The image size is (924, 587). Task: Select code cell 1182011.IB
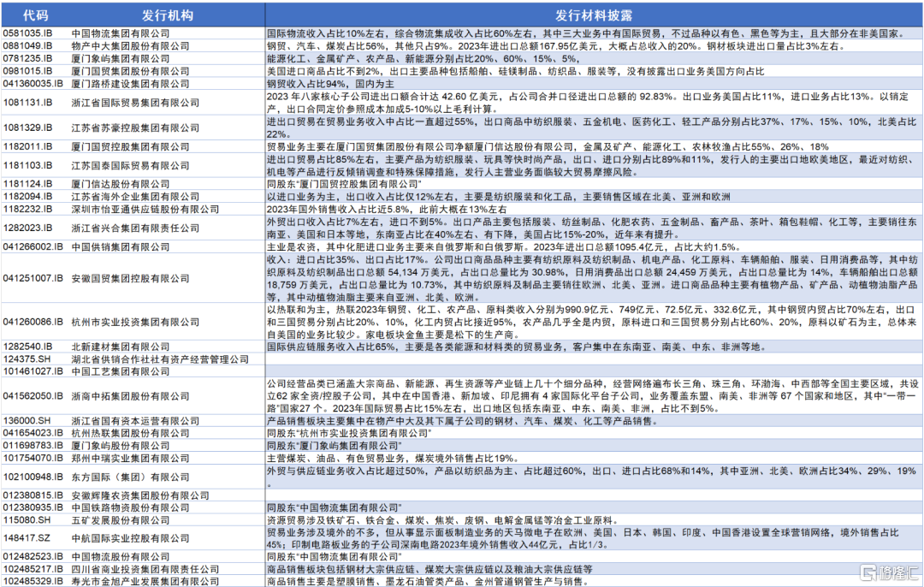tap(27, 146)
